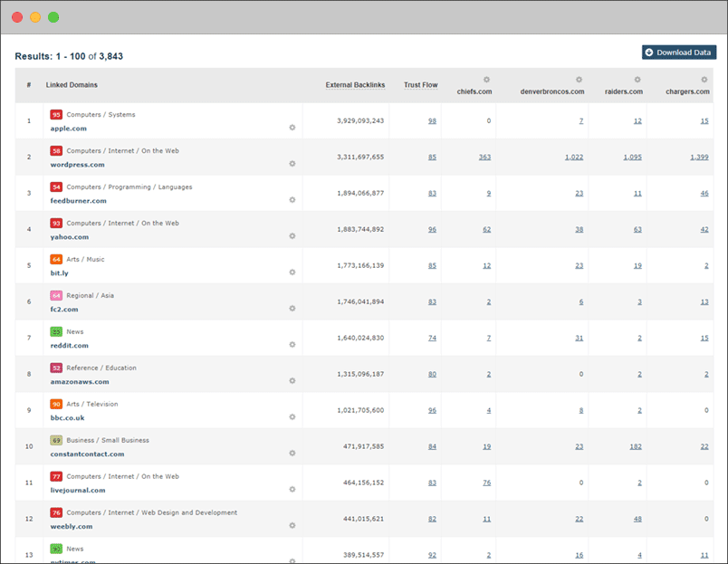Click the orange 64 badge for bit.ly
The width and height of the screenshot is (728, 564).
(x=56, y=260)
